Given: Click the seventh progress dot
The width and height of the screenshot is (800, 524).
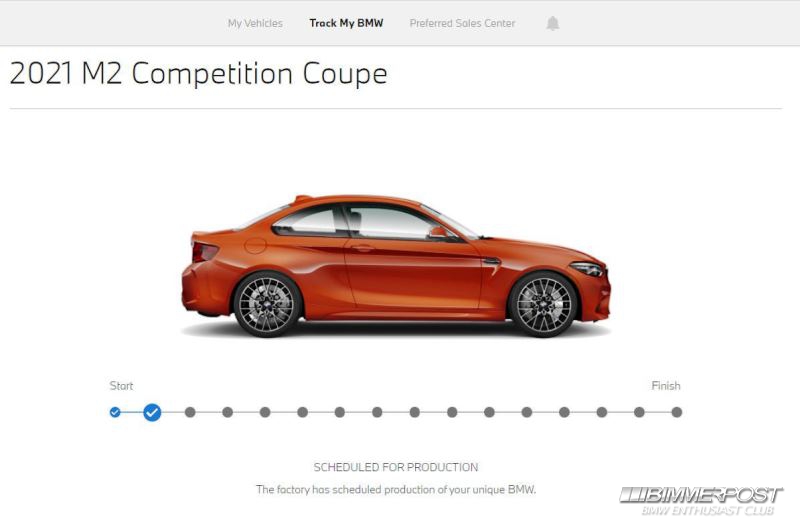Looking at the screenshot, I should tap(340, 412).
